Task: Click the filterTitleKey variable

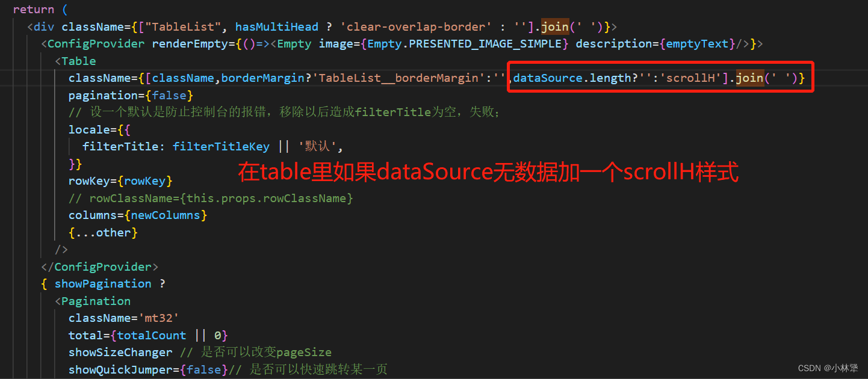Action: click(222, 147)
